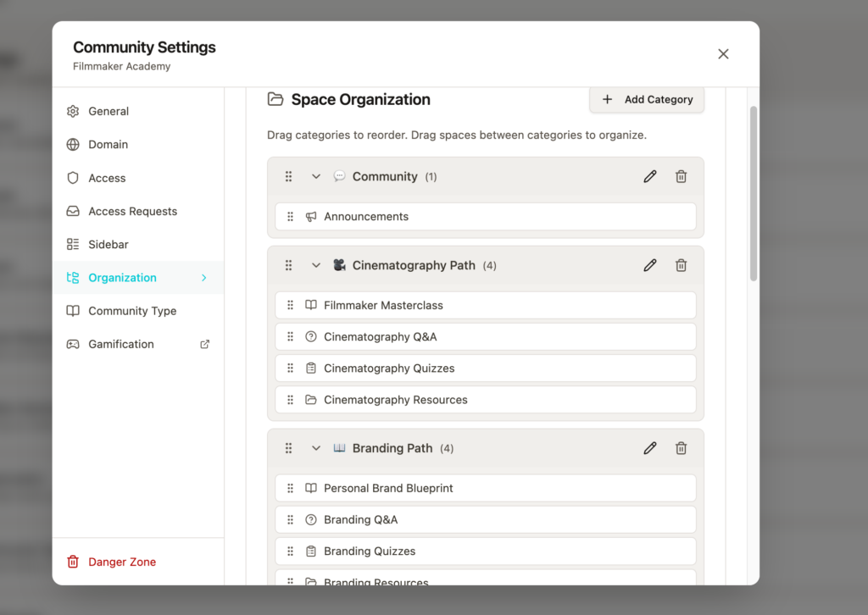Image resolution: width=868 pixels, height=615 pixels.
Task: Collapse the Community category chevron
Action: pos(316,176)
